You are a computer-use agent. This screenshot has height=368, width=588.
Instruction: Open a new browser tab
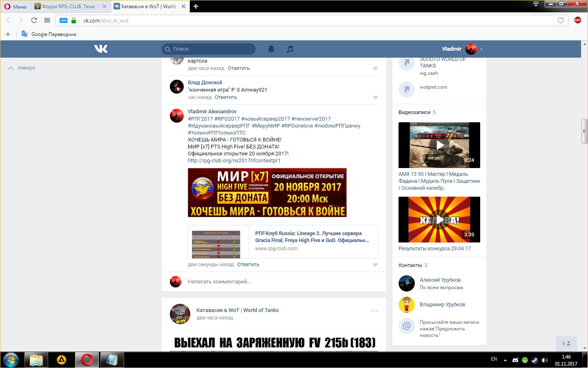[196, 7]
